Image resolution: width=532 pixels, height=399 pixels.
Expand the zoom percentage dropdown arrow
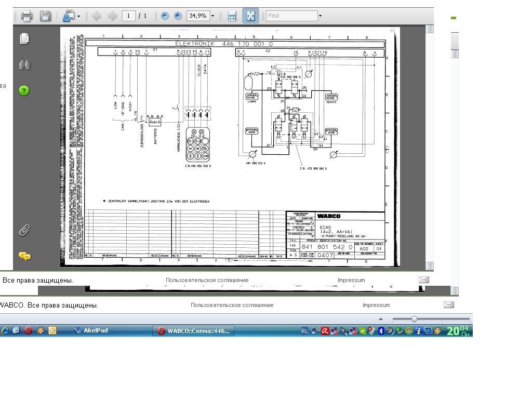coord(212,16)
